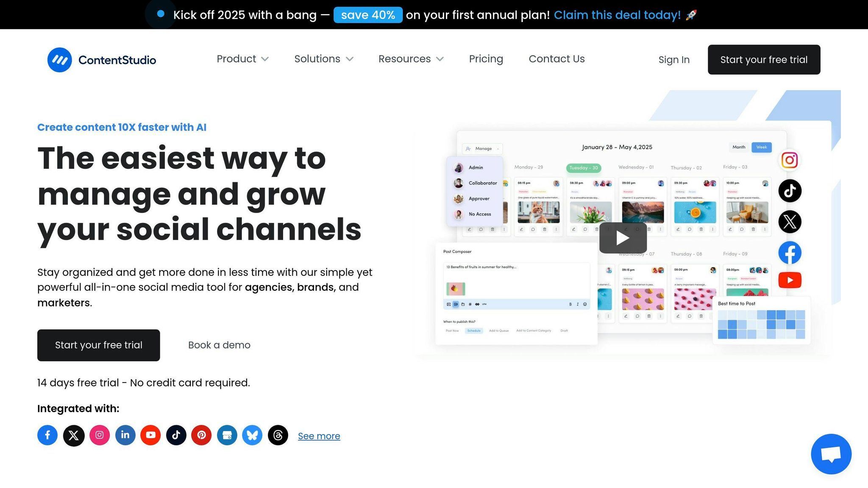The width and height of the screenshot is (868, 488).
Task: Play the product demo video
Action: click(623, 238)
